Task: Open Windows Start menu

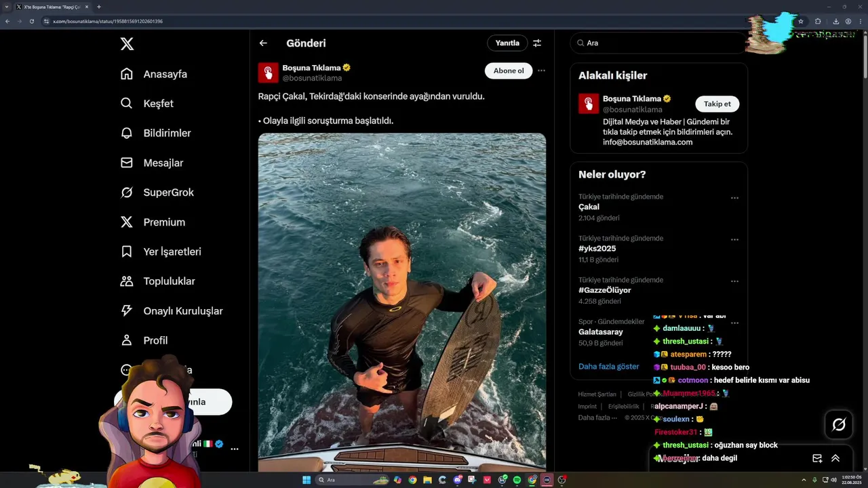Action: click(306, 480)
